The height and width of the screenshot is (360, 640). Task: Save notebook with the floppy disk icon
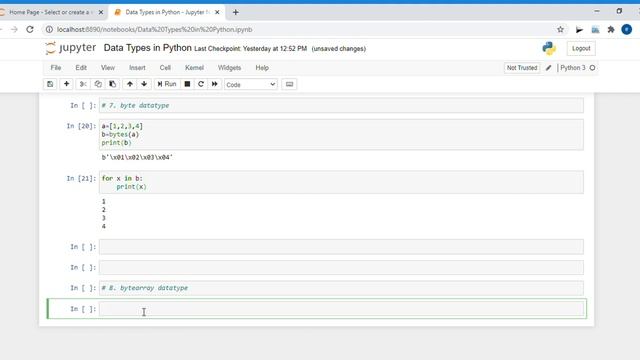[x=50, y=84]
